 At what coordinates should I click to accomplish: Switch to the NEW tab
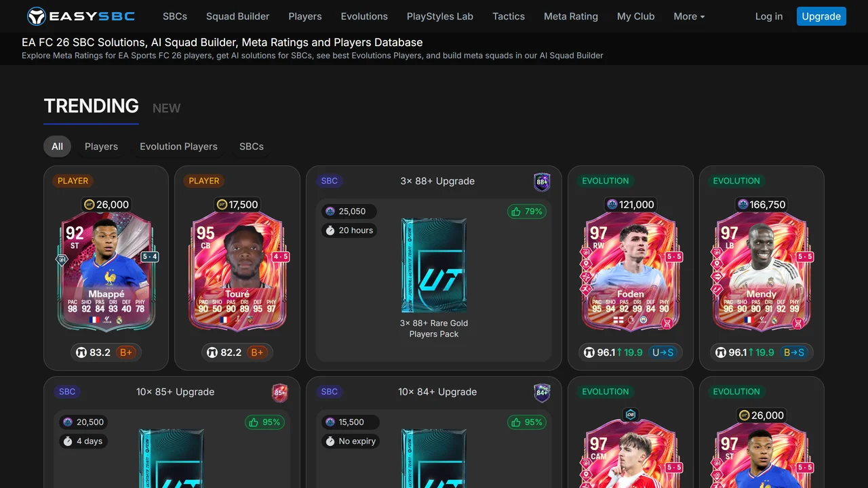(167, 108)
